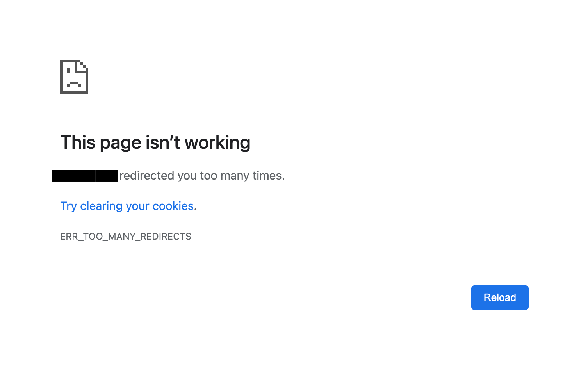Click the word 'cookies' in the link
Viewport: 588px width, 370px height.
(173, 206)
